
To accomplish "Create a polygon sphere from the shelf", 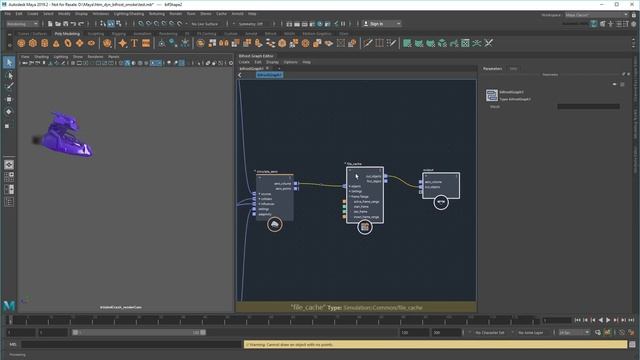I will (x=21, y=43).
